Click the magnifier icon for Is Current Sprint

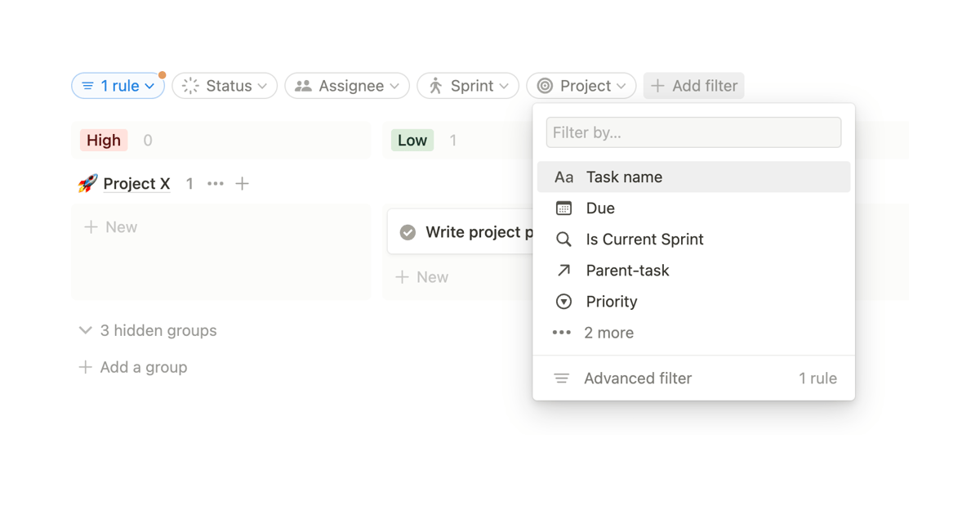pyautogui.click(x=563, y=239)
